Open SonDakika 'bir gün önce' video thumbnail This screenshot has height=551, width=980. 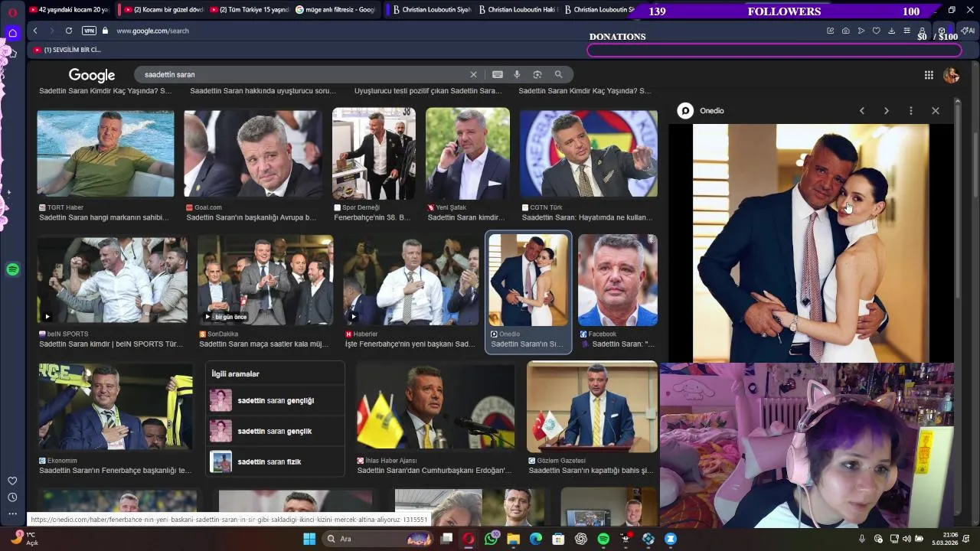click(265, 280)
